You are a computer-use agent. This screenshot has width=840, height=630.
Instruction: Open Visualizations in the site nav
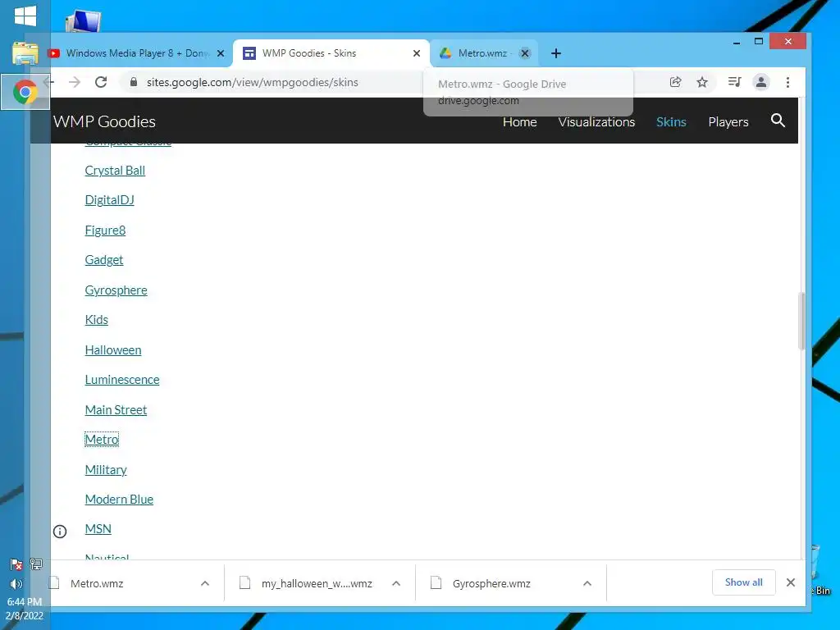tap(596, 121)
